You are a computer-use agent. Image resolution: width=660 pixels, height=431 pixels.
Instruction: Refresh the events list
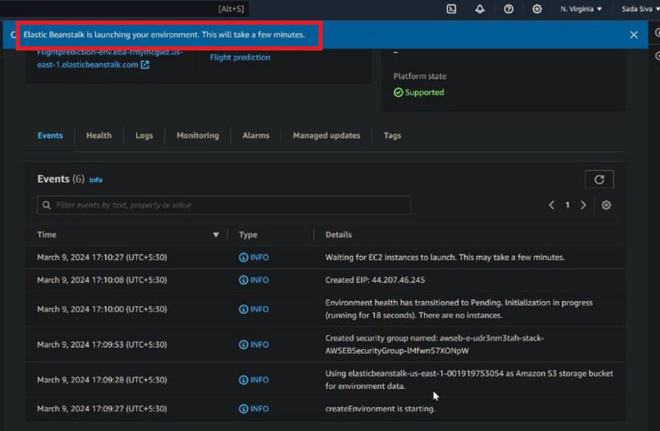[599, 180]
